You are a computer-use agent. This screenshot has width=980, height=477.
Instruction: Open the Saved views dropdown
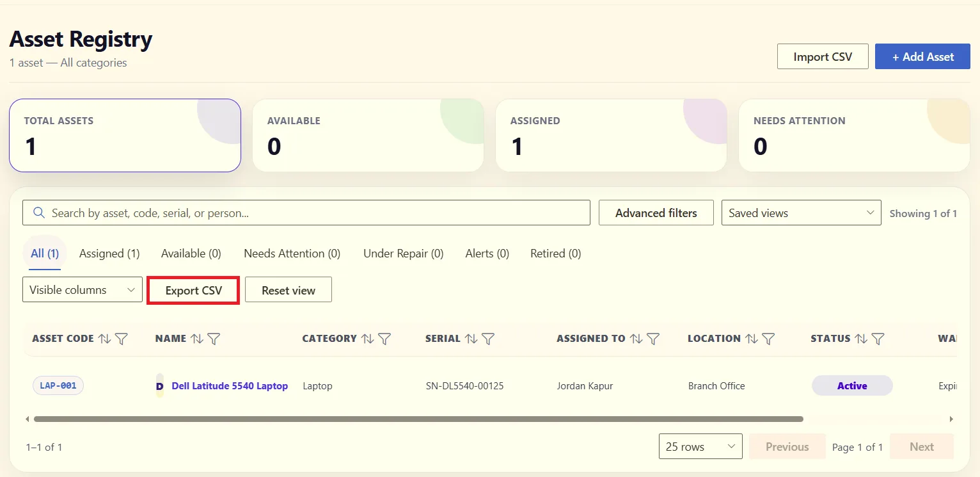tap(801, 213)
